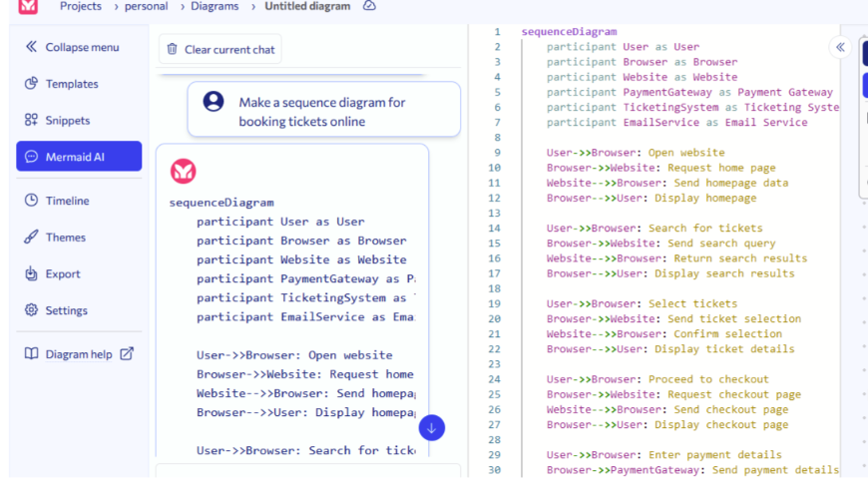Click the Diagram help book icon
Viewport: 868px width, 494px height.
[31, 353]
